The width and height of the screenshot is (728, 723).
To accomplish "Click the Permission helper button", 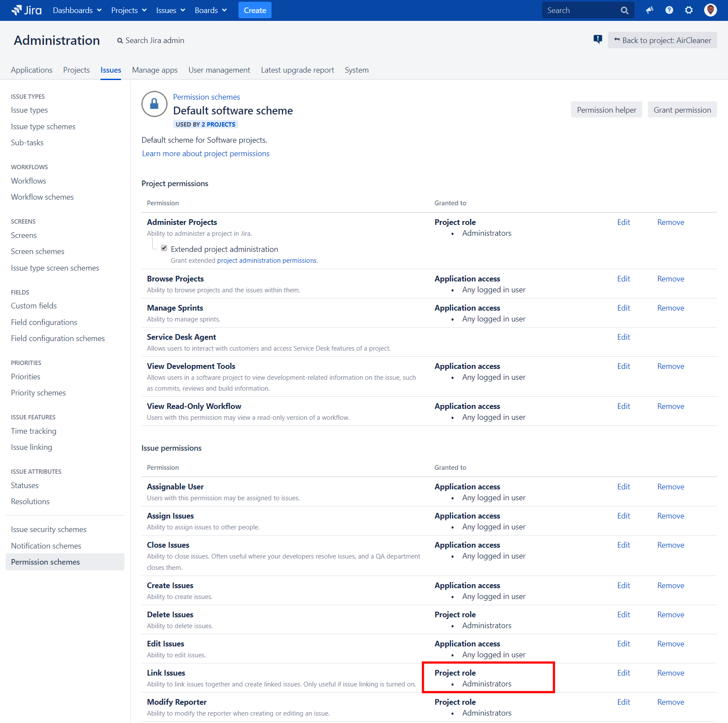I will click(606, 110).
